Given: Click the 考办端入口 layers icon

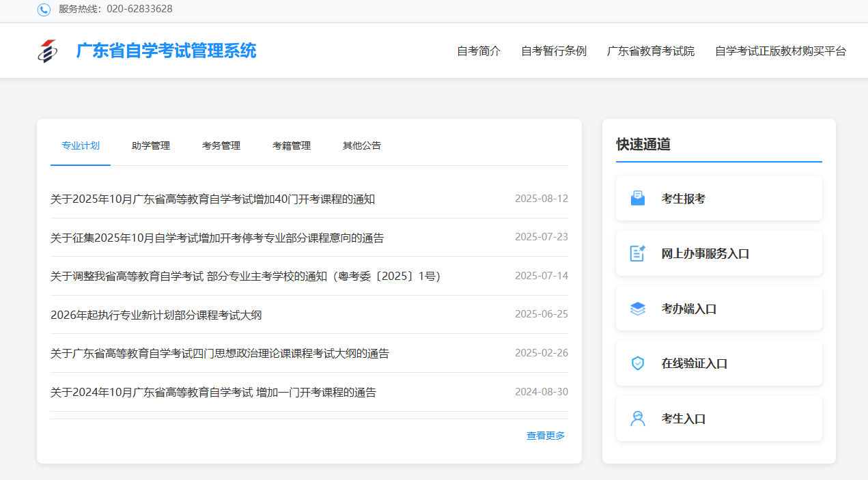Looking at the screenshot, I should [x=637, y=309].
